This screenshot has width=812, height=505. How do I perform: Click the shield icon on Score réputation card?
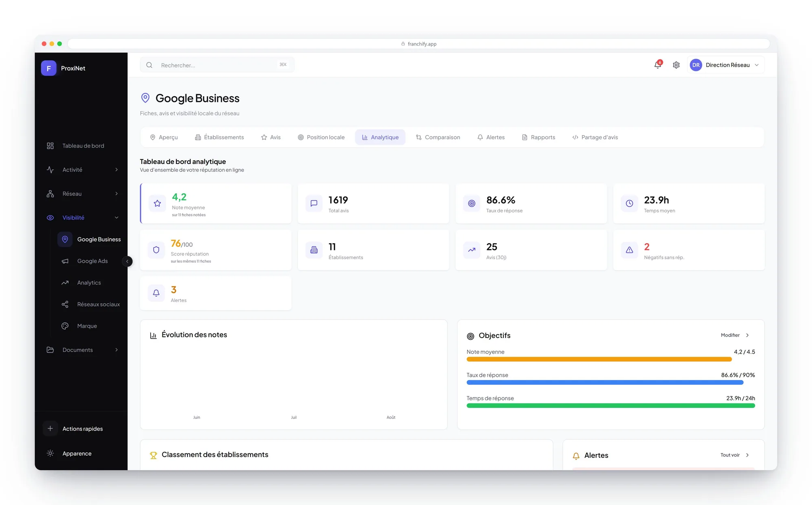[x=156, y=250]
